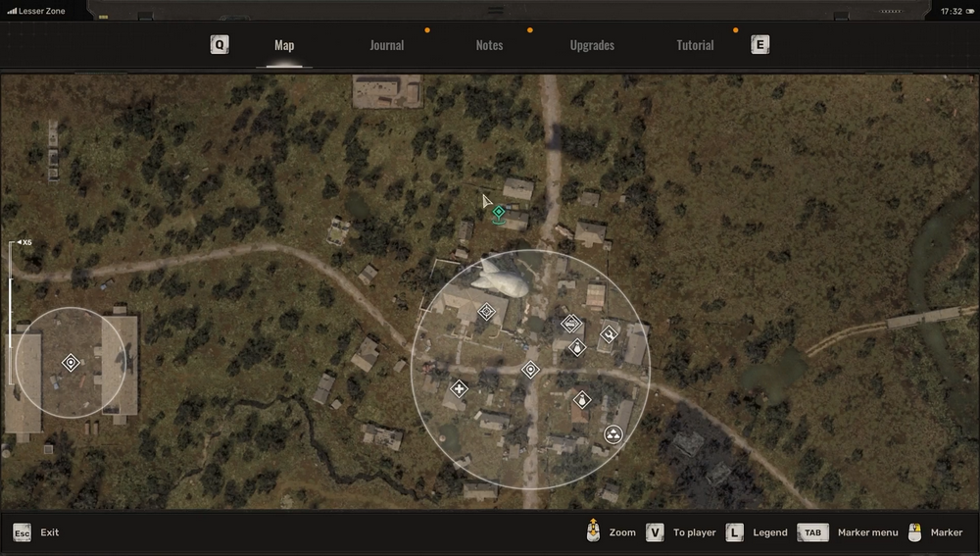The height and width of the screenshot is (556, 980).
Task: Click the Q key previous-tab icon
Action: [220, 44]
